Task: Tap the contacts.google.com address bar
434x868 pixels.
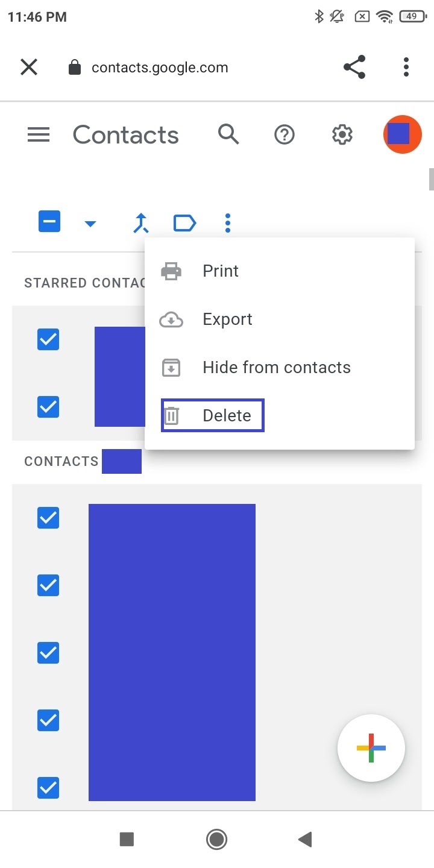Action: point(160,68)
